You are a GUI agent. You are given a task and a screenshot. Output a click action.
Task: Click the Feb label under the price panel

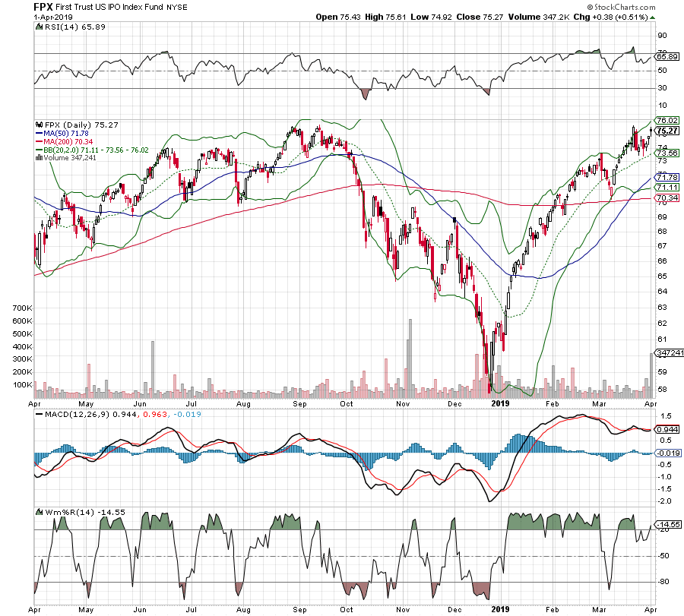pyautogui.click(x=553, y=403)
